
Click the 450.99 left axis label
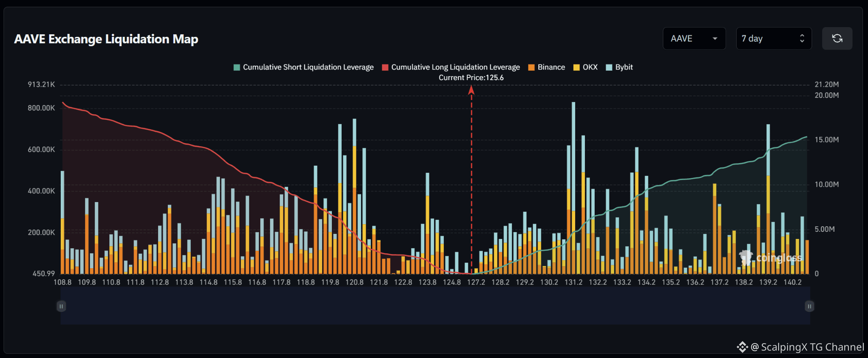pyautogui.click(x=44, y=274)
